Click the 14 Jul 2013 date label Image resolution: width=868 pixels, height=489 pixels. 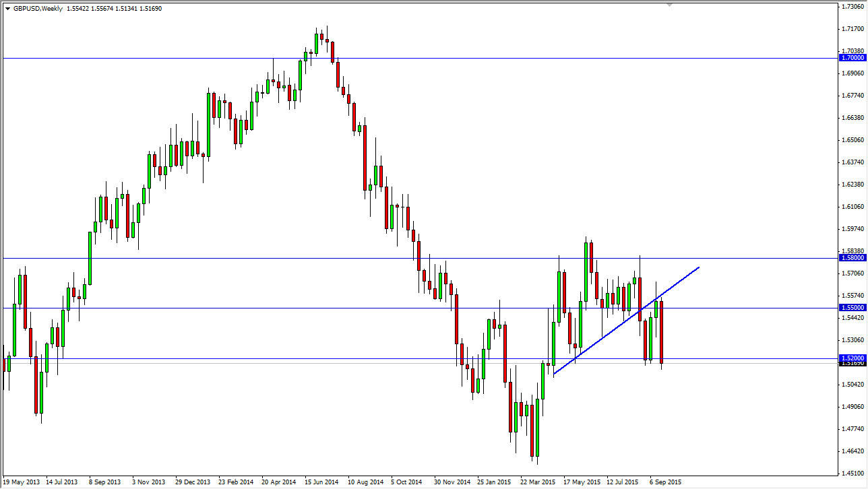click(x=62, y=482)
